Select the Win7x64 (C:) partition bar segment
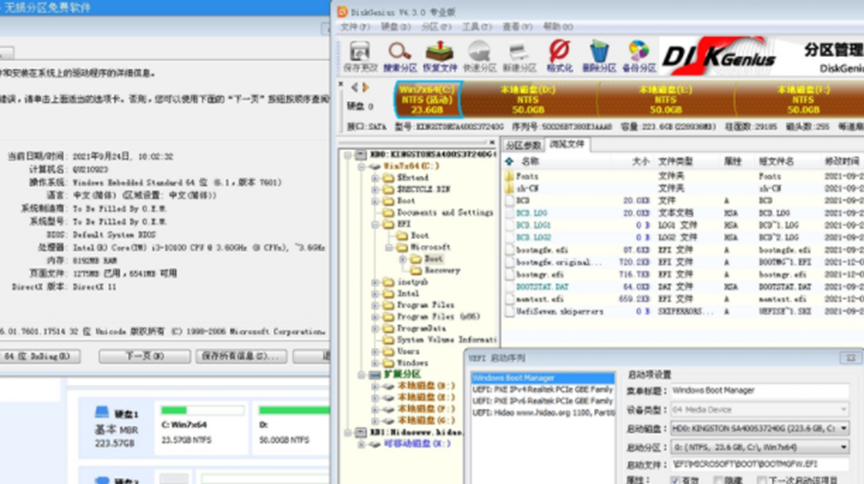The width and height of the screenshot is (864, 484). (428, 99)
